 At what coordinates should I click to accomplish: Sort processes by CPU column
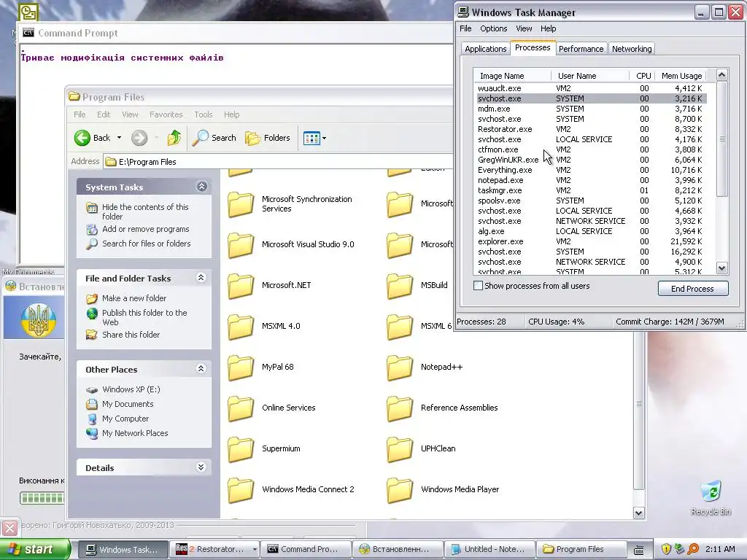(x=643, y=76)
